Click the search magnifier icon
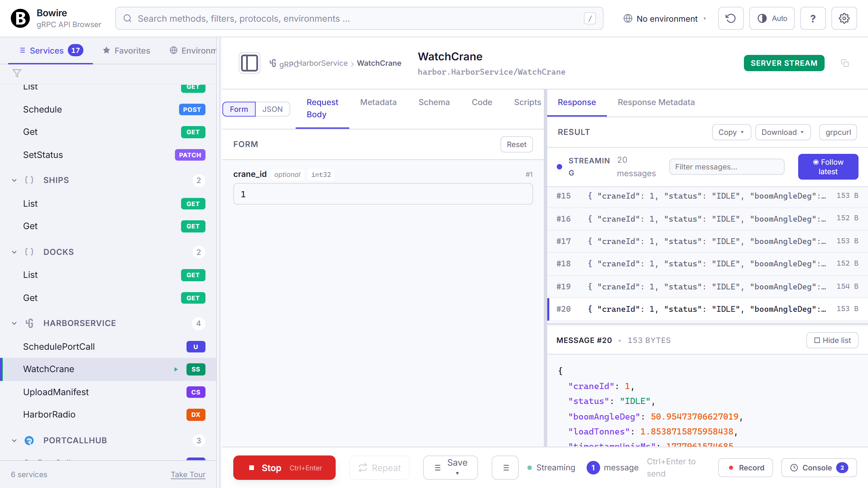The height and width of the screenshot is (488, 868). coord(127,18)
